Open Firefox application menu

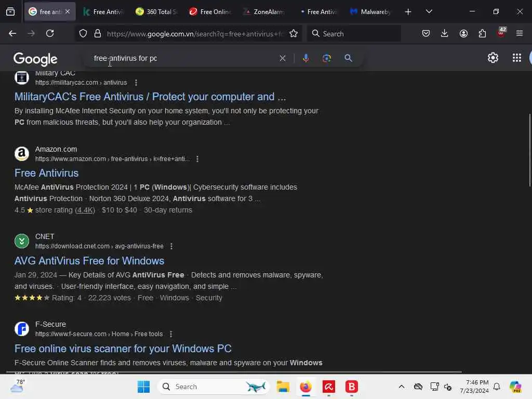520,33
